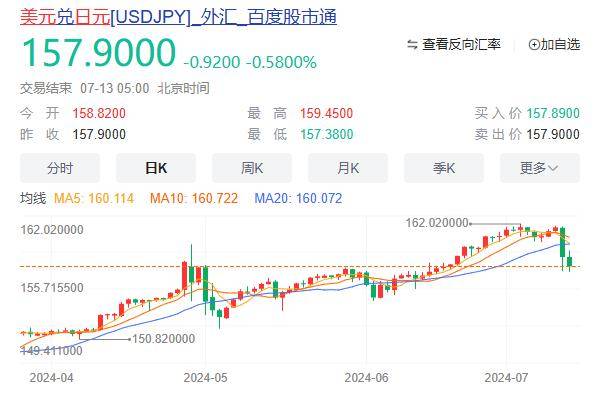Open the 美元兑日元[USDJPY] 外汇 百度股市通 link
596x396 pixels.
tap(178, 17)
